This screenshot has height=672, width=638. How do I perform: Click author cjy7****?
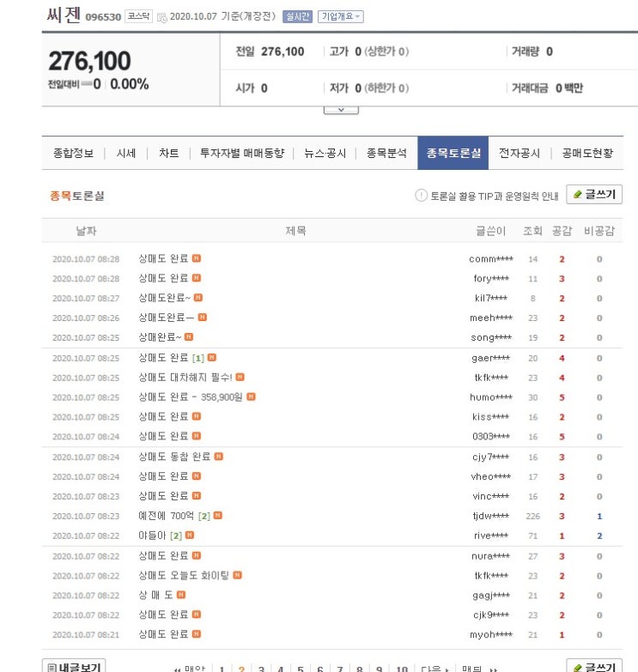pos(491,457)
